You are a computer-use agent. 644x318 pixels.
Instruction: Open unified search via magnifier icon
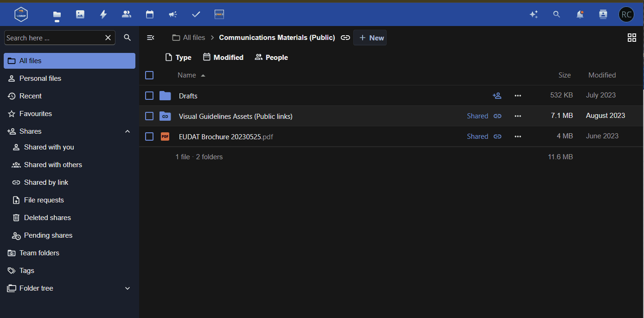click(556, 14)
